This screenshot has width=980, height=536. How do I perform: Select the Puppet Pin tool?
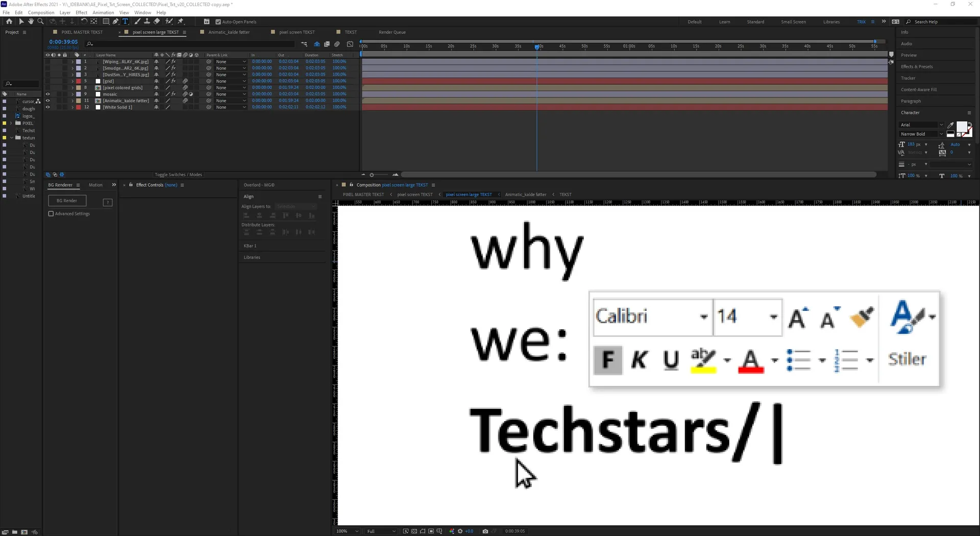[180, 21]
